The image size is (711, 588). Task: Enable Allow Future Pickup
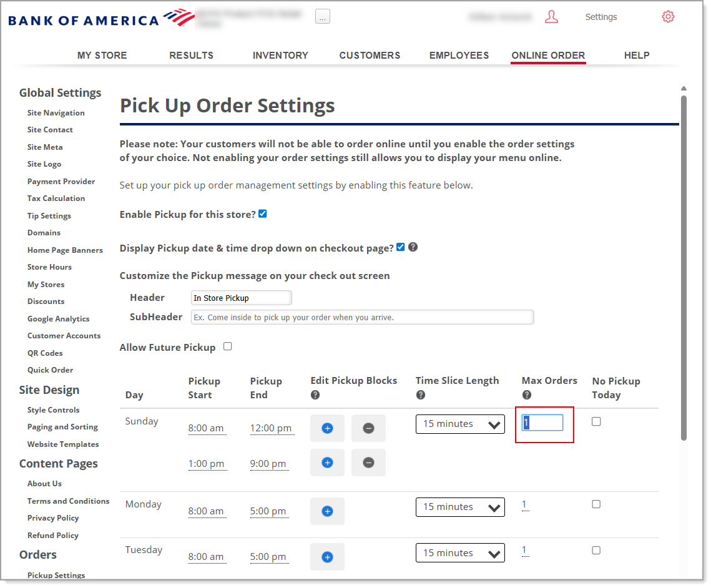[x=227, y=346]
